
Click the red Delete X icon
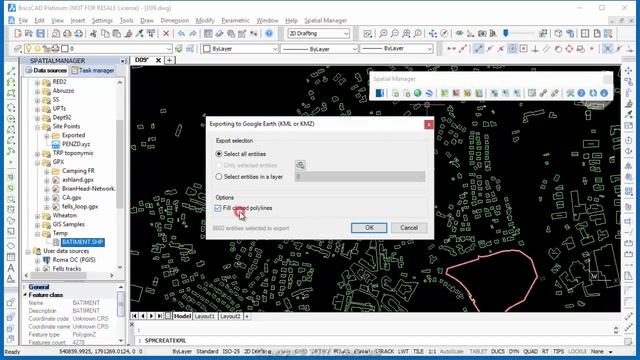tap(166, 33)
